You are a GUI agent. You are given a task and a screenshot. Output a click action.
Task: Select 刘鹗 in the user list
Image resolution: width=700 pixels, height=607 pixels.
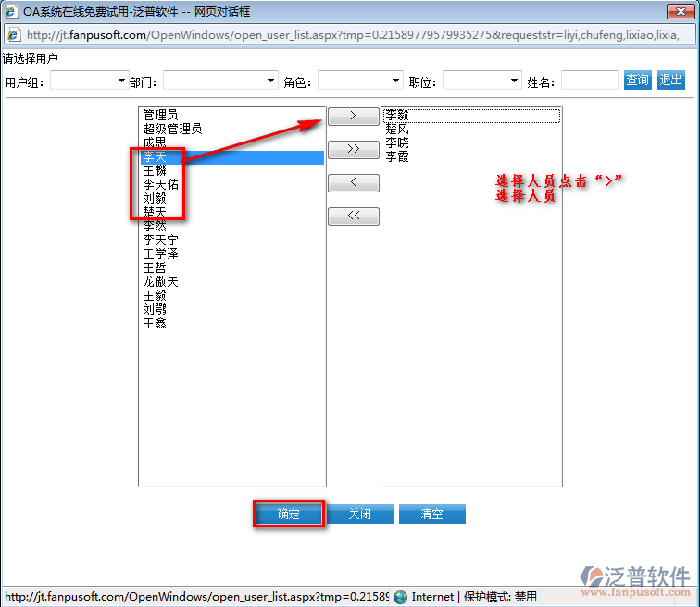[231, 309]
